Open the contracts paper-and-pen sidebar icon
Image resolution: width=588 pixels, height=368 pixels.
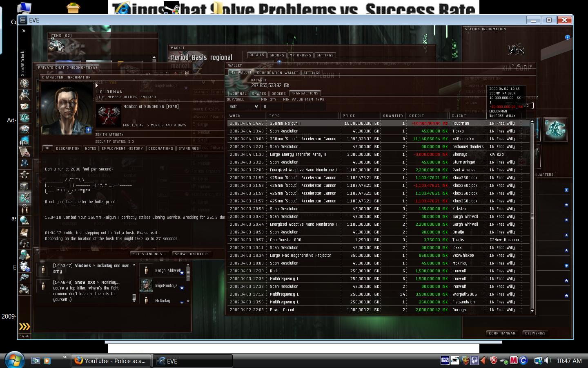coord(24,152)
